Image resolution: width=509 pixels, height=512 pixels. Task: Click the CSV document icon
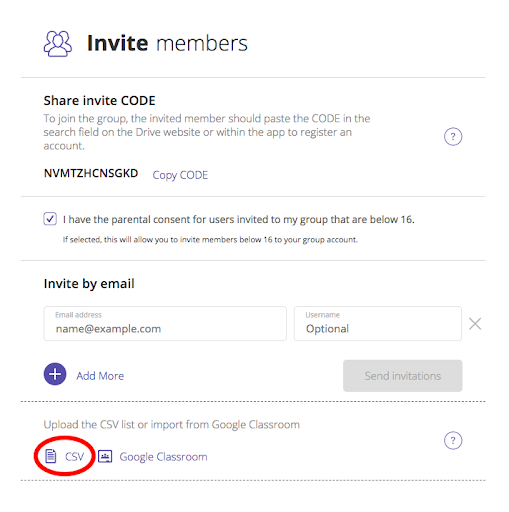click(x=51, y=456)
